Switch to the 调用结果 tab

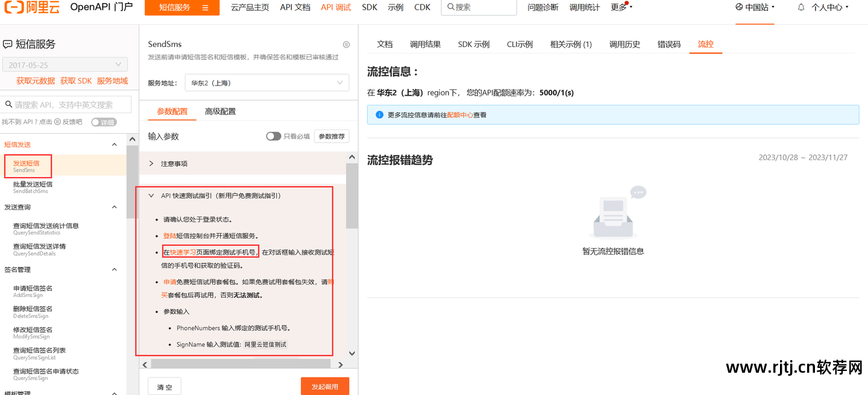(426, 44)
